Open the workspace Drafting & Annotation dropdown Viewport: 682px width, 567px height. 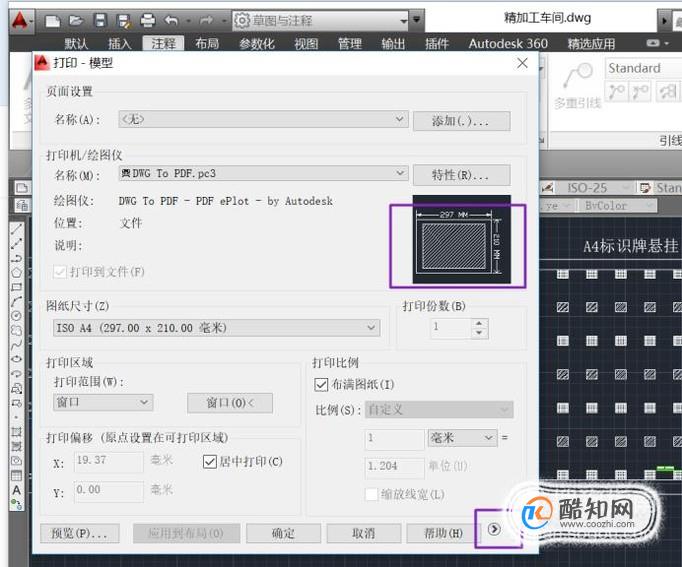tap(320, 20)
